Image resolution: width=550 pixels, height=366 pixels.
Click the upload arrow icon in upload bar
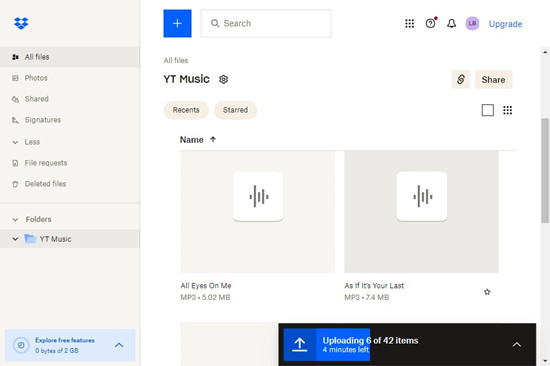[300, 345]
